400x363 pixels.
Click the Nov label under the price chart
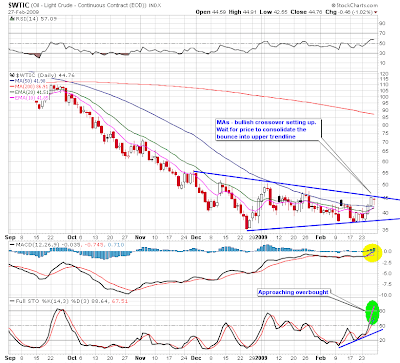point(140,237)
